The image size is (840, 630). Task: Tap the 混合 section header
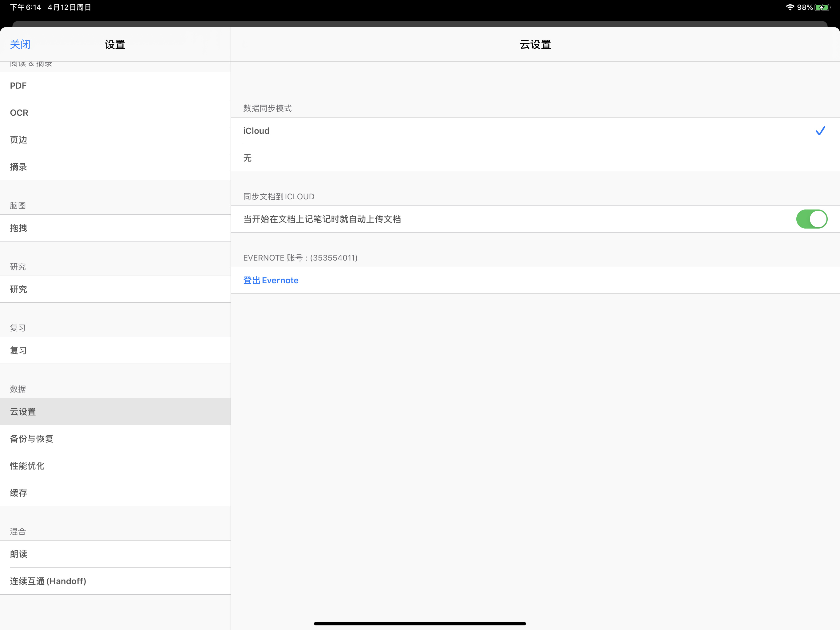pos(18,532)
